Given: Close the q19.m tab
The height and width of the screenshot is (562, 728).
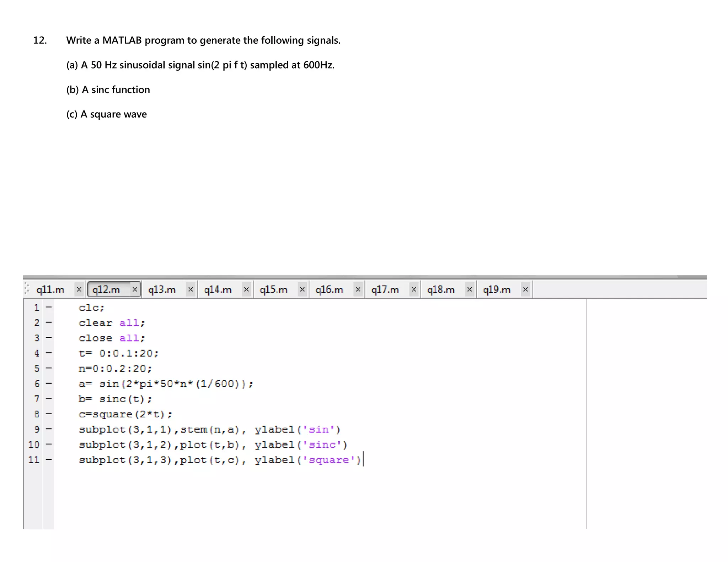Looking at the screenshot, I should pos(525,290).
